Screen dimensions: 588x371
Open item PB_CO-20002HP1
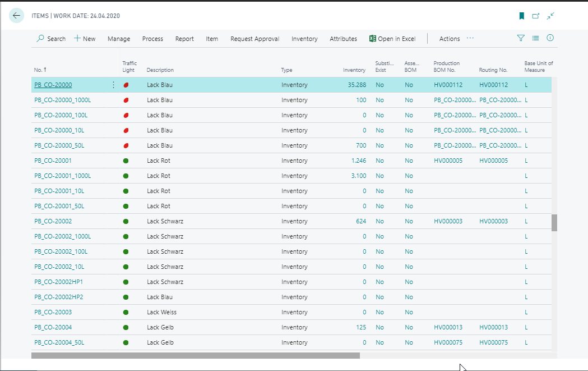click(x=58, y=282)
